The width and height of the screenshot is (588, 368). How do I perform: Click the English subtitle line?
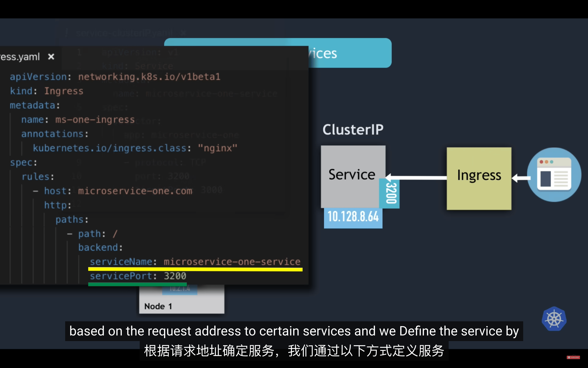294,331
